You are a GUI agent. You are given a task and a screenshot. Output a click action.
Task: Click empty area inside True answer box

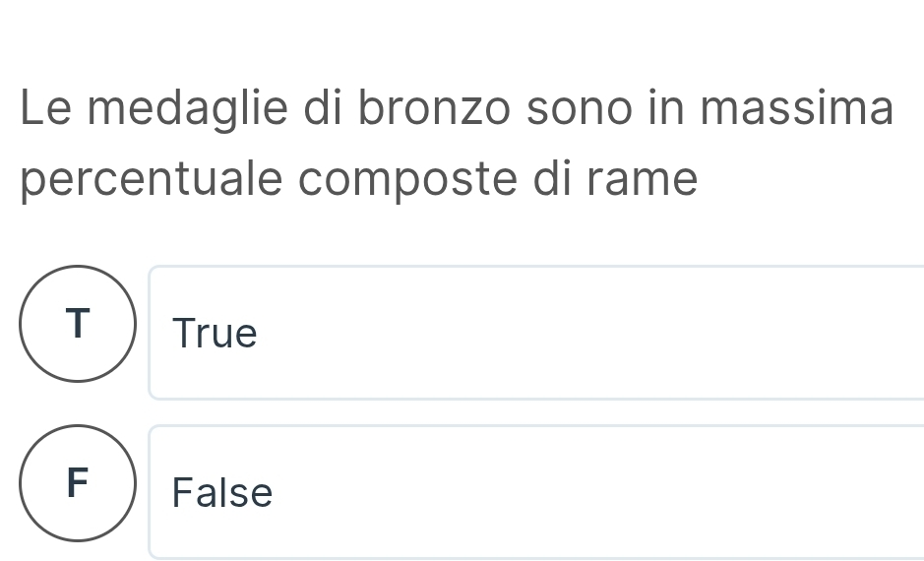tap(590, 335)
